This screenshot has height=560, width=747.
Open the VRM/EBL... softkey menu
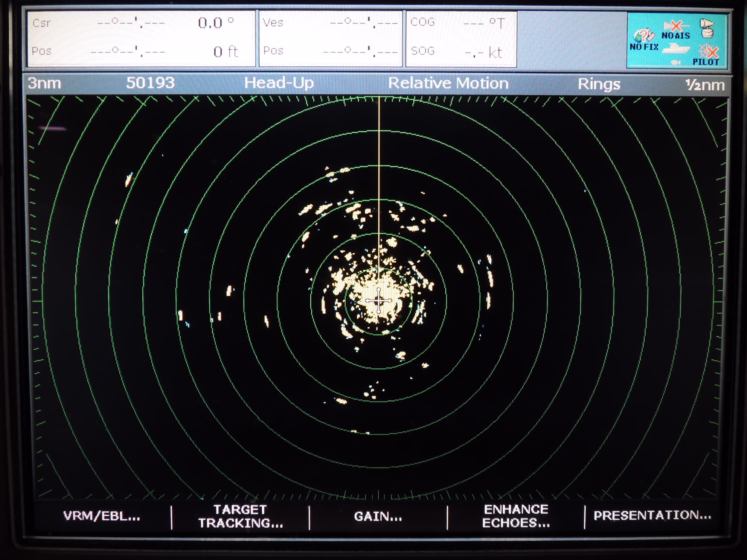coord(102,516)
